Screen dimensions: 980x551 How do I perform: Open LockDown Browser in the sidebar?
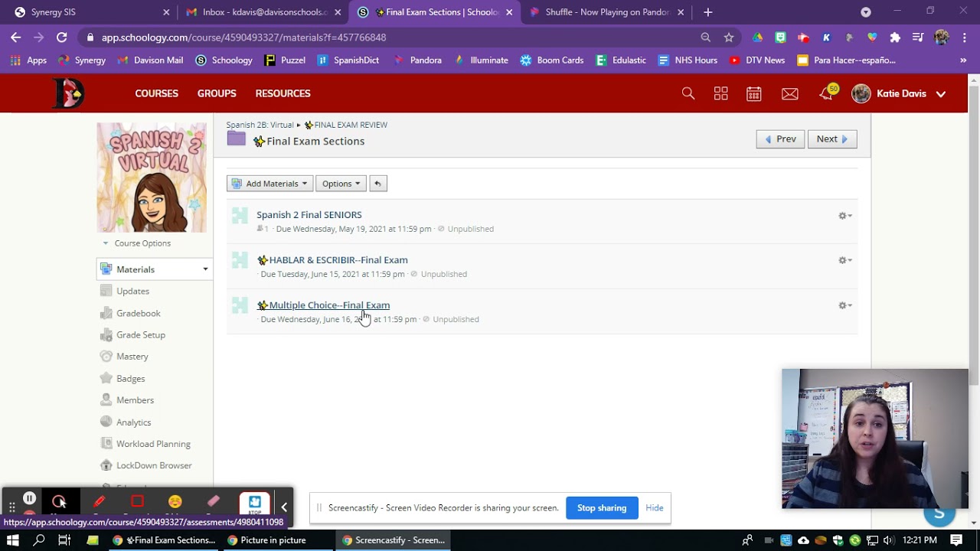[x=154, y=465]
